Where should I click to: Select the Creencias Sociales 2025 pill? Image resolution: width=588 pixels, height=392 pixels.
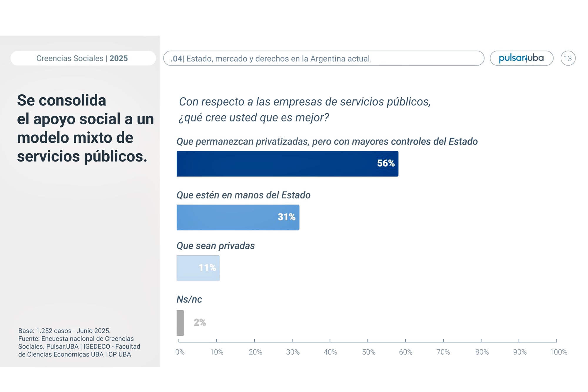(83, 58)
